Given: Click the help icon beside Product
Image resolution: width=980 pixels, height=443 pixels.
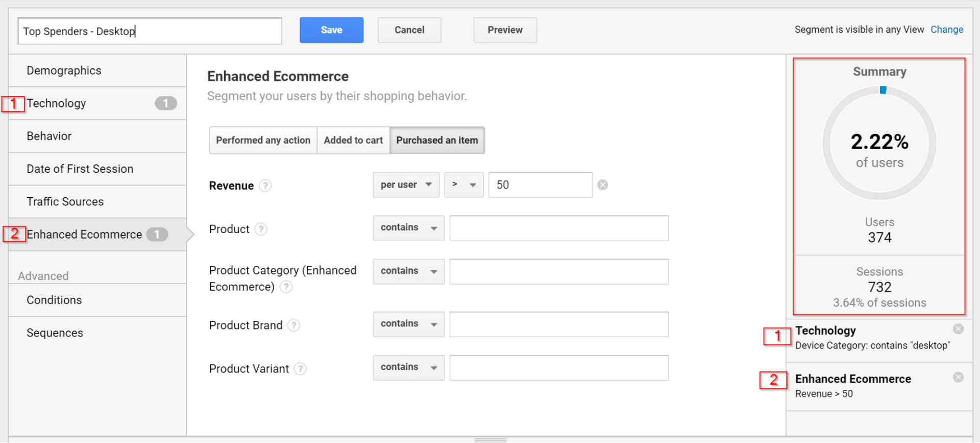Looking at the screenshot, I should pos(261,229).
